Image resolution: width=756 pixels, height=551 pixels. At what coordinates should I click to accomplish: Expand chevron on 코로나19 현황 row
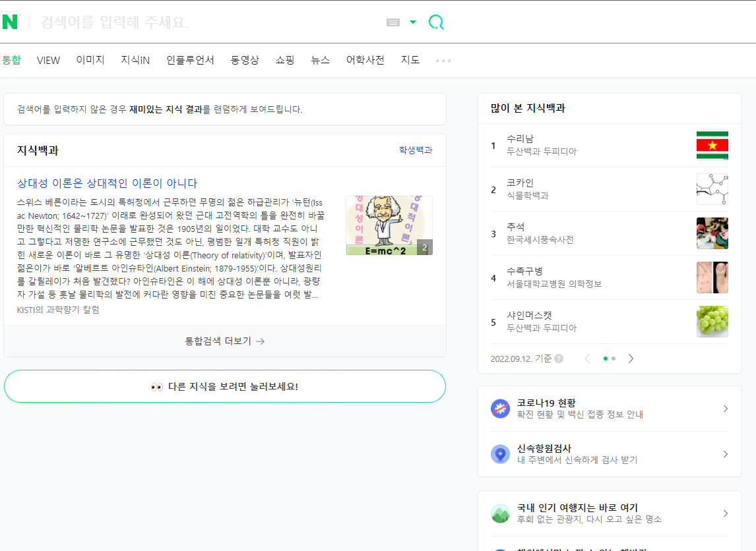[725, 409]
